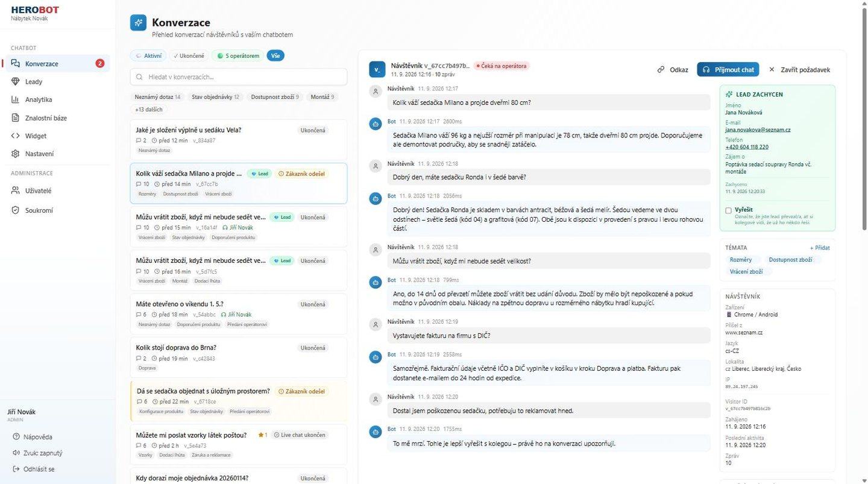Expand the +13 dalších topics

click(x=148, y=110)
